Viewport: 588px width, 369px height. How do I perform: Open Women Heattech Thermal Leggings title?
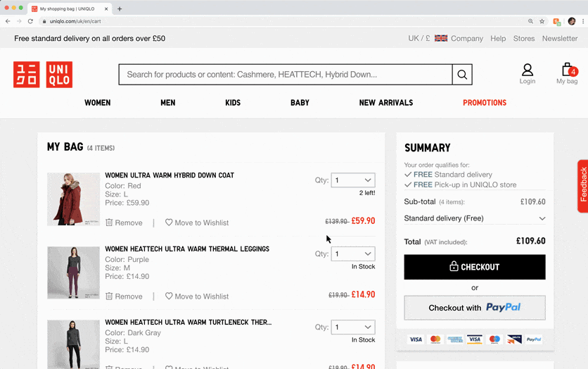(x=187, y=249)
